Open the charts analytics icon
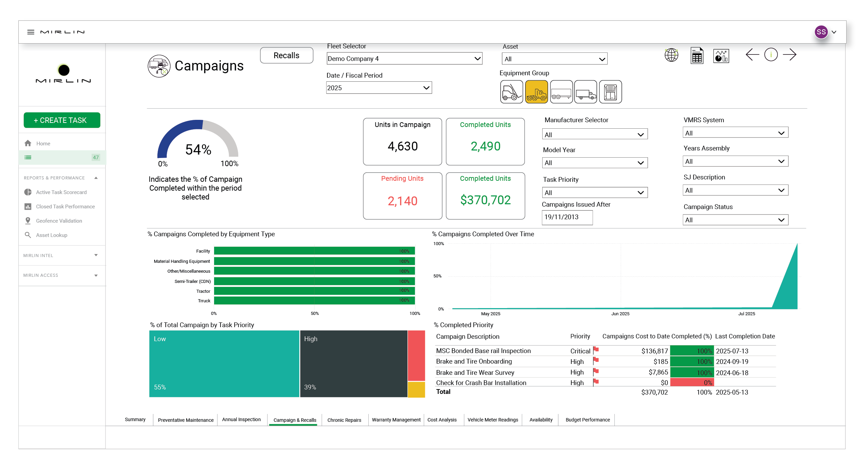Viewport: 868px width, 463px height. point(721,55)
